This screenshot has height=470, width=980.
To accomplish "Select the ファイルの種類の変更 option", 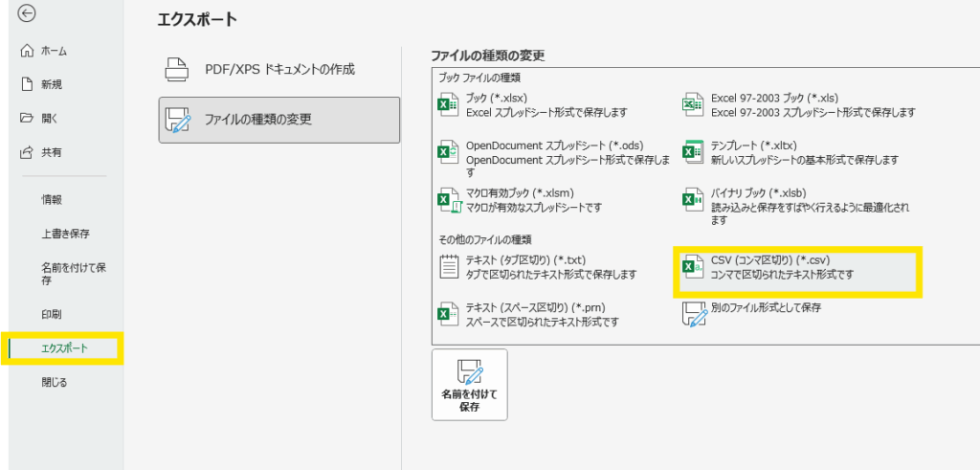I will tap(278, 120).
